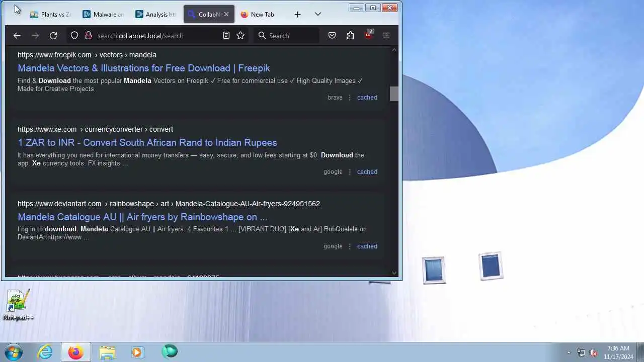Click Show desktop button at taskbar end
The image size is (644, 362).
pyautogui.click(x=640, y=352)
